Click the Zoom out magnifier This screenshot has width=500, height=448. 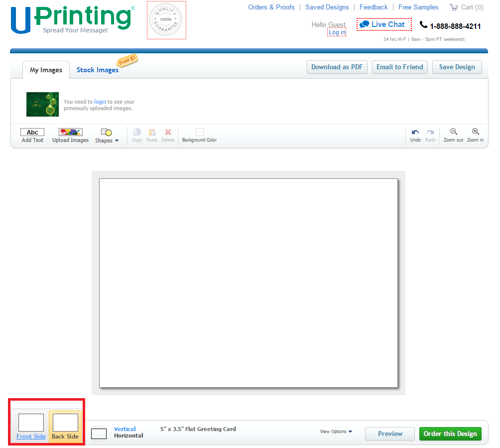tap(453, 132)
